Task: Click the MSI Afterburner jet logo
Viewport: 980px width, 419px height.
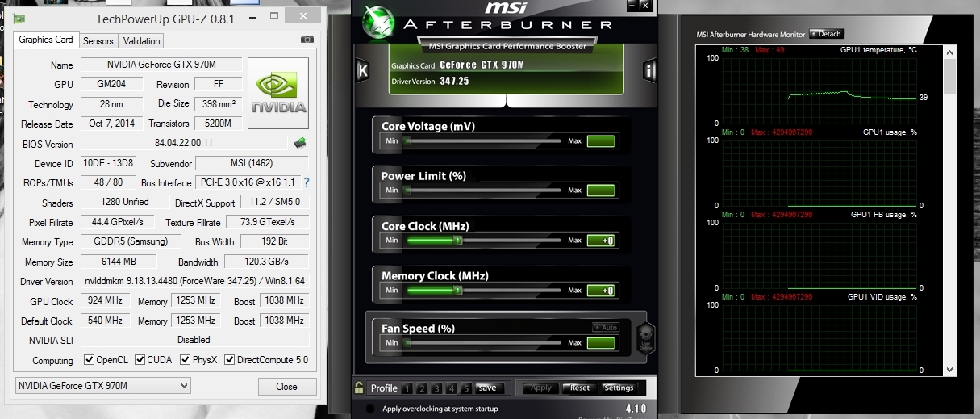Action: [x=379, y=24]
